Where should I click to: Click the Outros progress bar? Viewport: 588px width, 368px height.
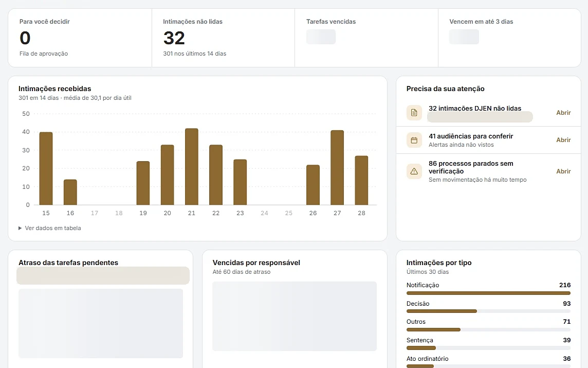[488, 330]
